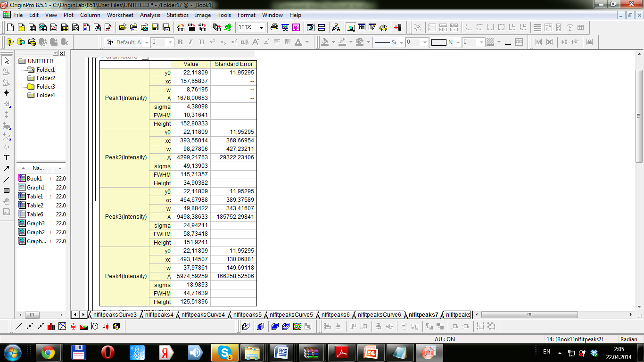This screenshot has width=644, height=362.
Task: Click the Add New Columns icon
Action: point(397,27)
